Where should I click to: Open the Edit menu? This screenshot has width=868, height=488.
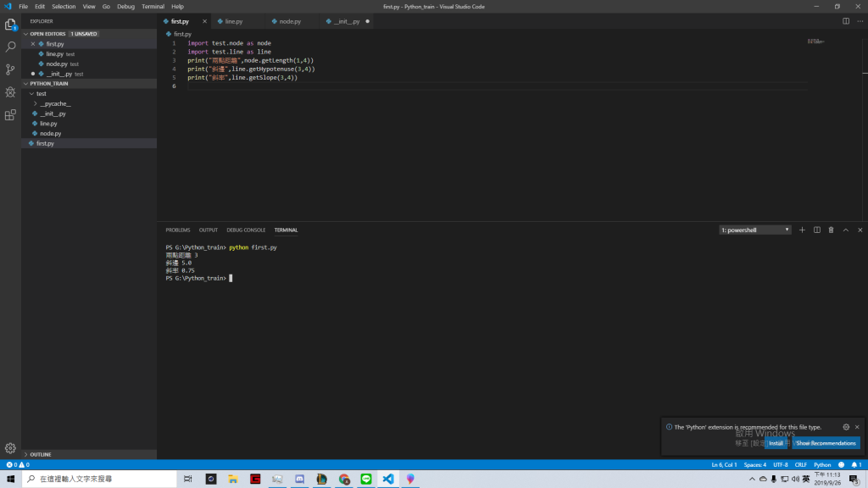click(40, 7)
